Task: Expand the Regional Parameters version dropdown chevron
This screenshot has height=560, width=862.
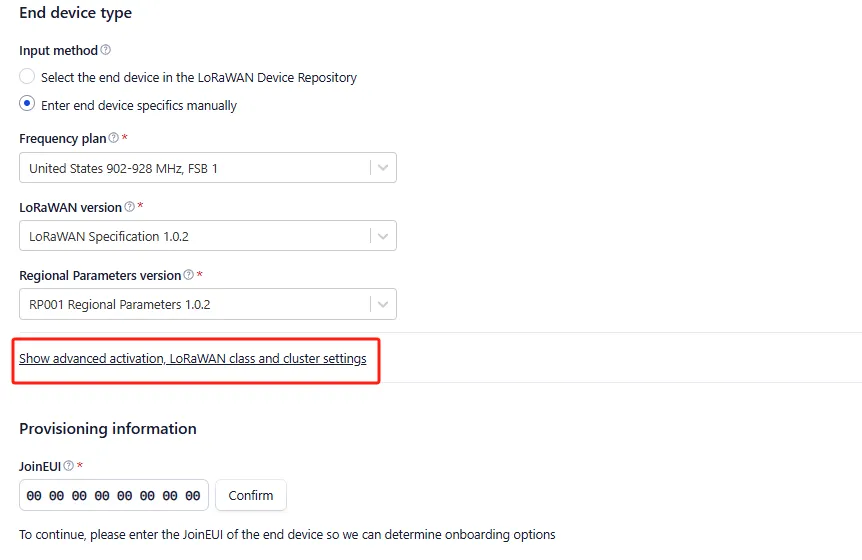Action: point(383,304)
